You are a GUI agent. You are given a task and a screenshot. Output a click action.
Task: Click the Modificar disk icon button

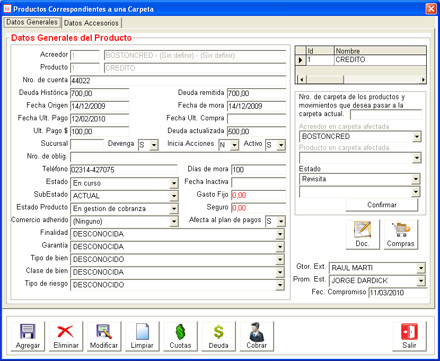point(104,336)
